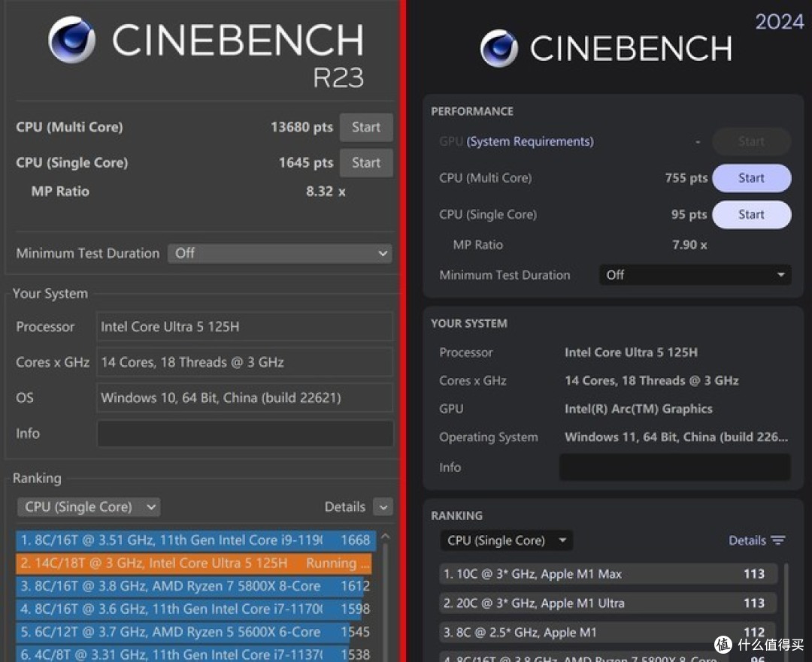Open the GPU System Requirements link
This screenshot has width=812, height=662.
point(530,141)
